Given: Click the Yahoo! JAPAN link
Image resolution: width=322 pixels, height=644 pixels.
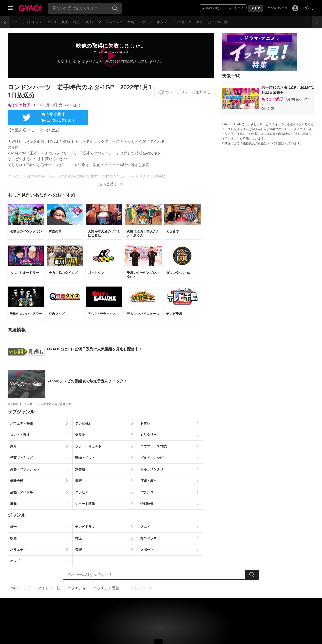Looking at the screenshot, I should click(x=277, y=8).
